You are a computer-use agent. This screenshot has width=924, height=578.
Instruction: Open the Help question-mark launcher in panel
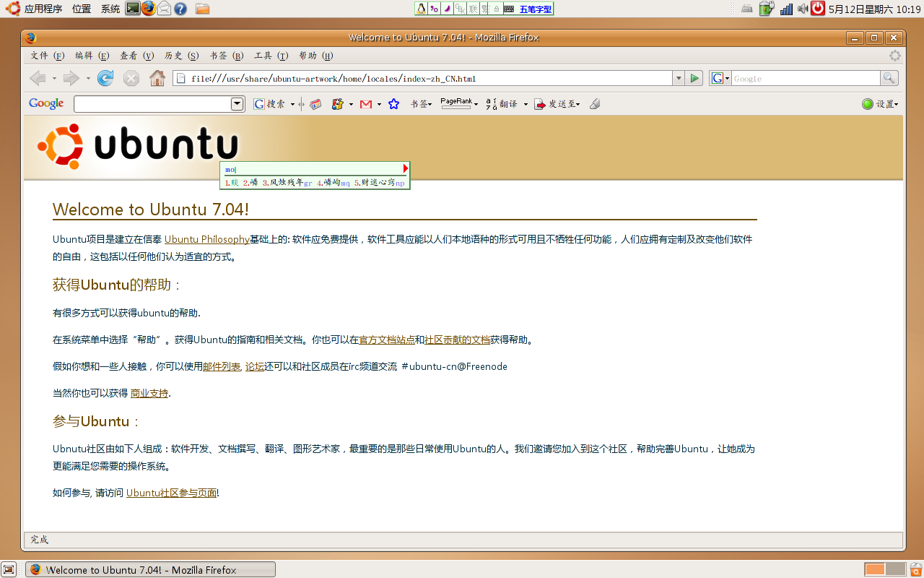click(180, 9)
